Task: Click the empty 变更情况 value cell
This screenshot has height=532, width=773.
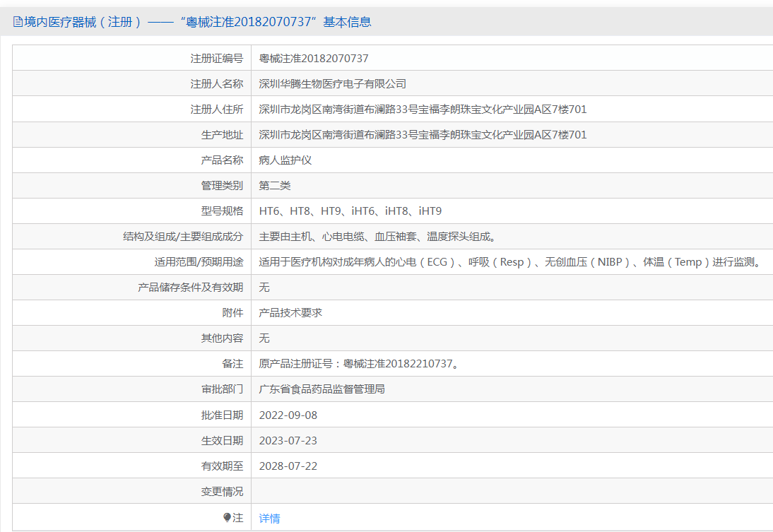Action: 509,491
